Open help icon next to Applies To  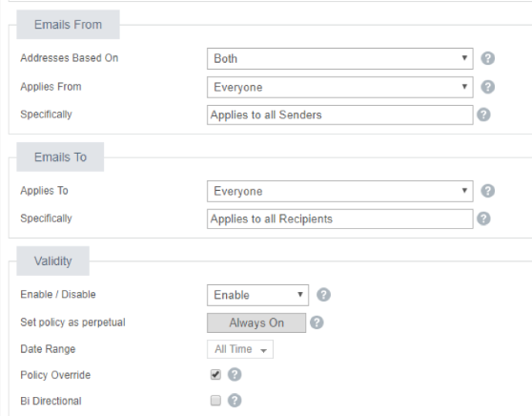487,191
